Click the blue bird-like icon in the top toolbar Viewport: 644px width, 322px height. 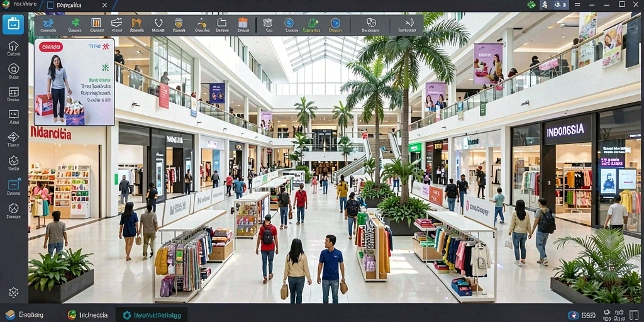point(48,23)
